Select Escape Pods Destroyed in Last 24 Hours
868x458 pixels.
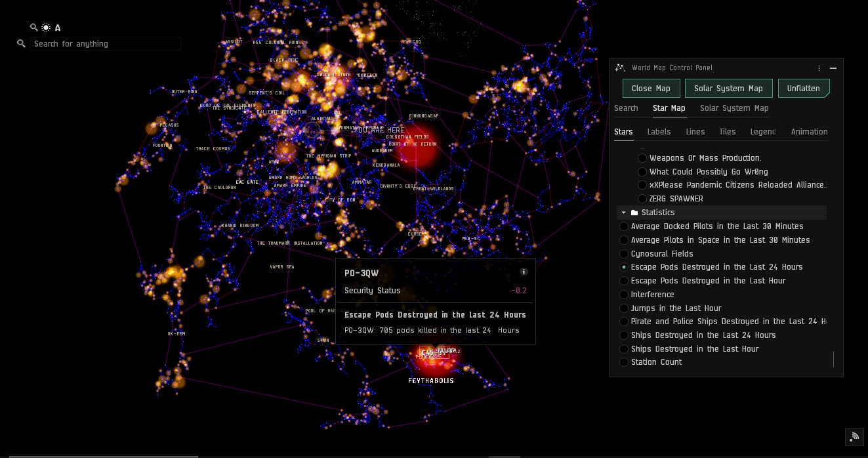pyautogui.click(x=624, y=267)
